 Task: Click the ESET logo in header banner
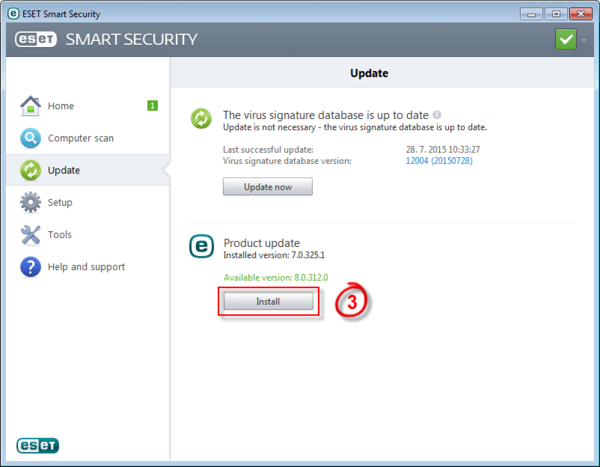36,39
